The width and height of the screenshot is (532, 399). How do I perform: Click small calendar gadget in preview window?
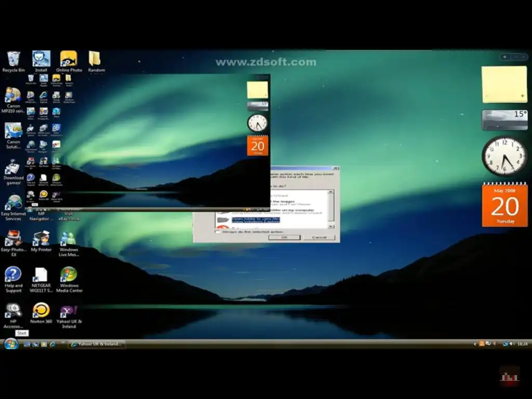coord(258,145)
